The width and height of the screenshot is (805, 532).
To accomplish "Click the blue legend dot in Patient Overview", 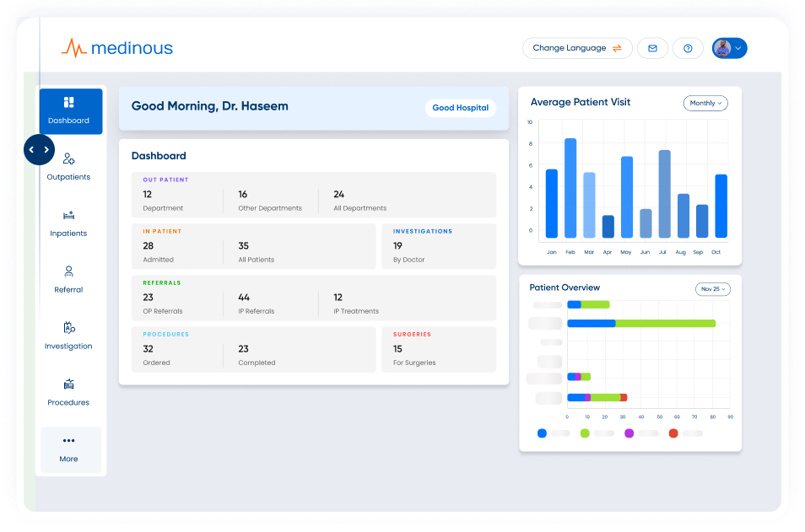I will 542,433.
